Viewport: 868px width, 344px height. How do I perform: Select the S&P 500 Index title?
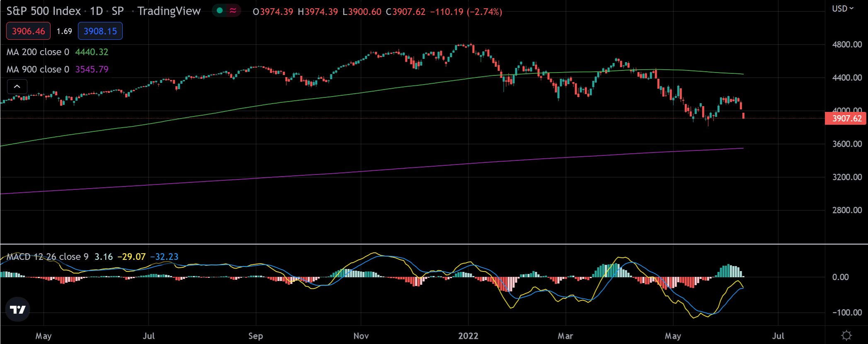point(44,11)
